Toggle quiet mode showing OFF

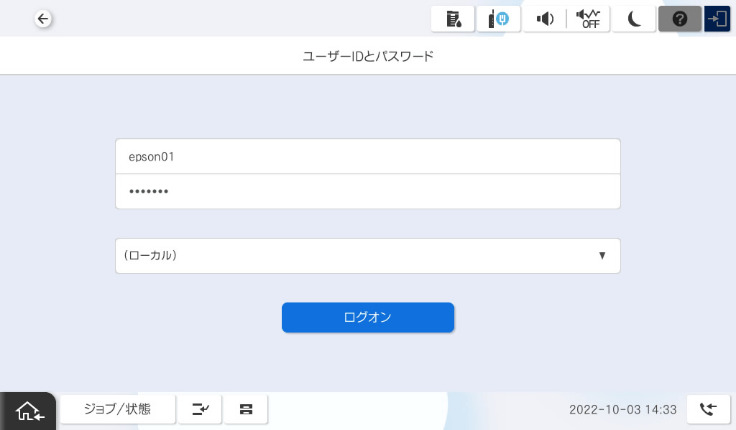tap(589, 19)
